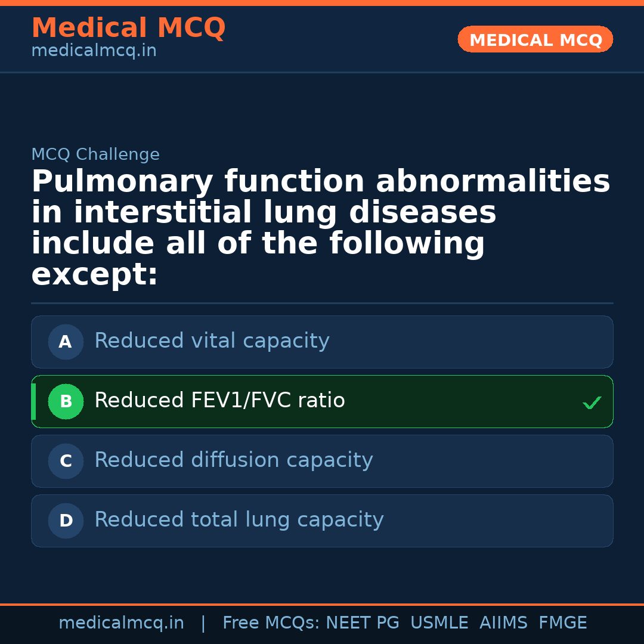644x644 pixels.
Task: Click medicalmcq.in link under header title
Action: pos(94,51)
